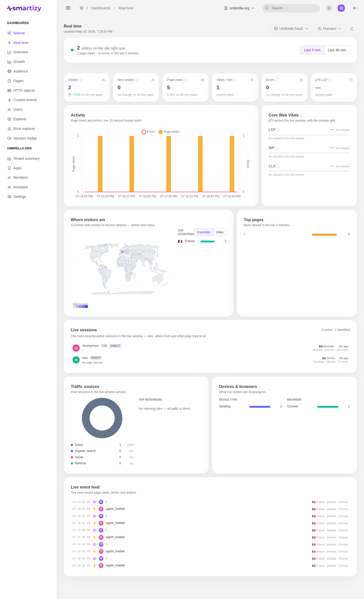The width and height of the screenshot is (364, 599).
Task: Click the back arrow icon
Action: coord(355,8)
